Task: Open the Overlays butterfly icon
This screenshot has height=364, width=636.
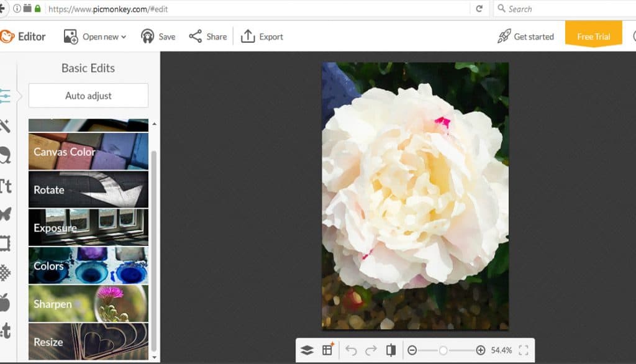Action: pos(5,215)
